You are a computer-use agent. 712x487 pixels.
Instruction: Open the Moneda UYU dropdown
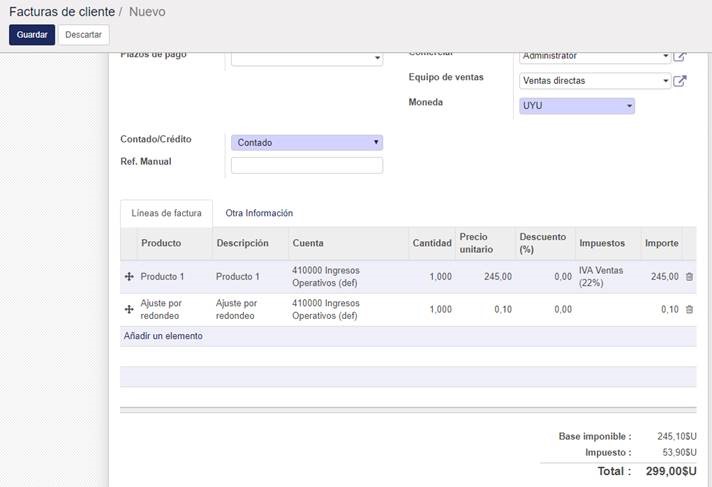pyautogui.click(x=577, y=106)
